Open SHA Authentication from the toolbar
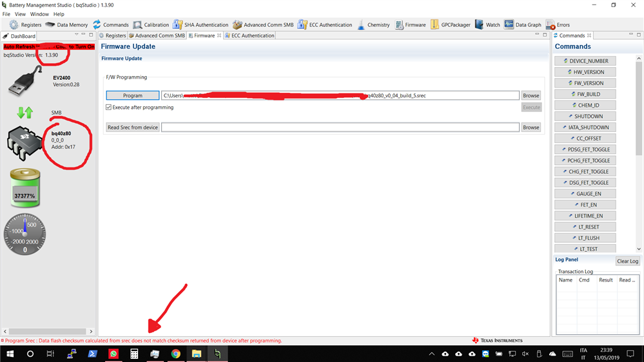Viewport: 644px width, 362px height. 200,24
